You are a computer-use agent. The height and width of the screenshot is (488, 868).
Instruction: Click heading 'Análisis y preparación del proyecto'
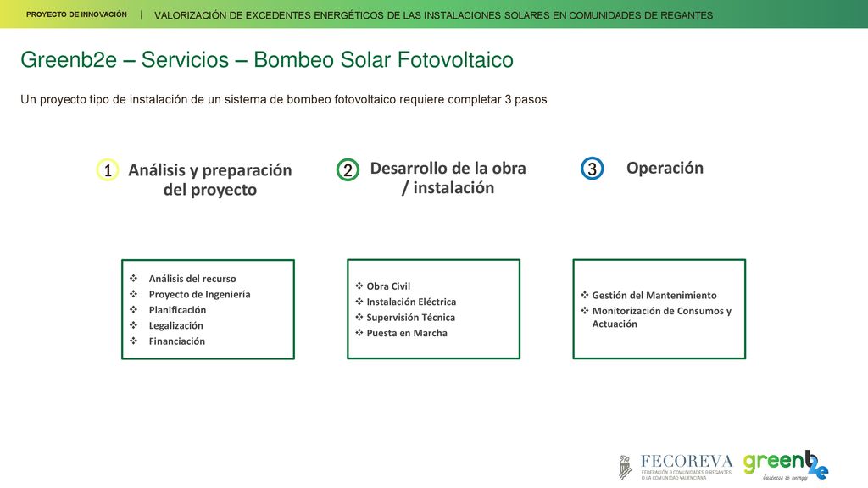point(210,180)
